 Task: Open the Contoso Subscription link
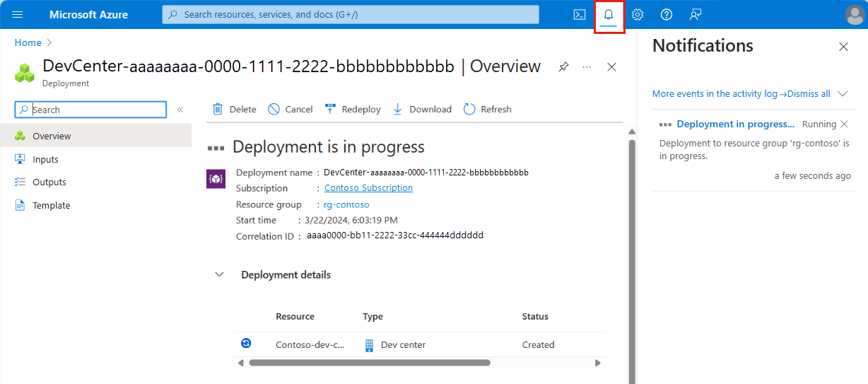pyautogui.click(x=368, y=188)
